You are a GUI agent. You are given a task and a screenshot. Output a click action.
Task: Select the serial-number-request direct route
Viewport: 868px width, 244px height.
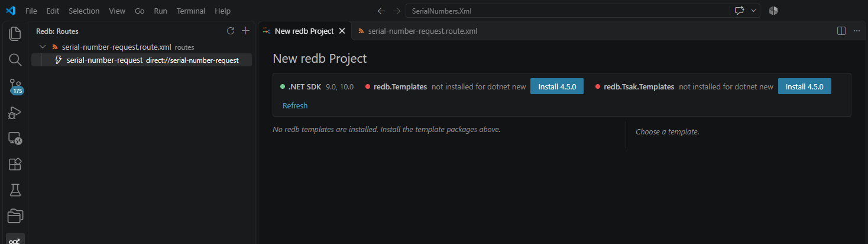coord(141,60)
